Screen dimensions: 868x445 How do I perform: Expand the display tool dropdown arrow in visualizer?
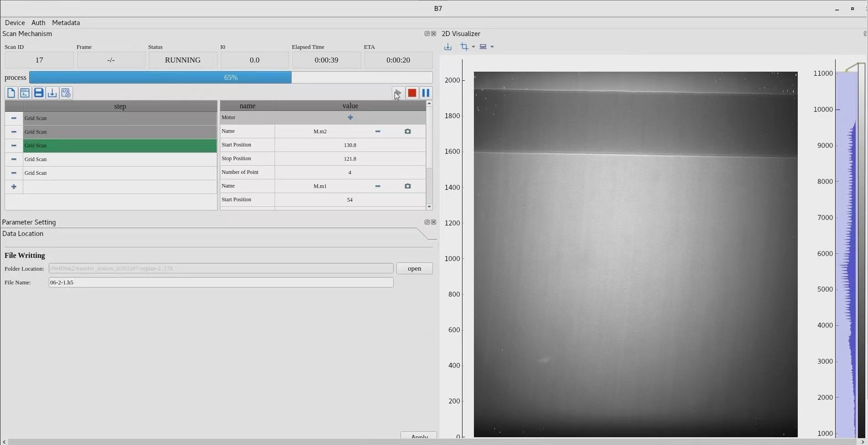pyautogui.click(x=492, y=47)
